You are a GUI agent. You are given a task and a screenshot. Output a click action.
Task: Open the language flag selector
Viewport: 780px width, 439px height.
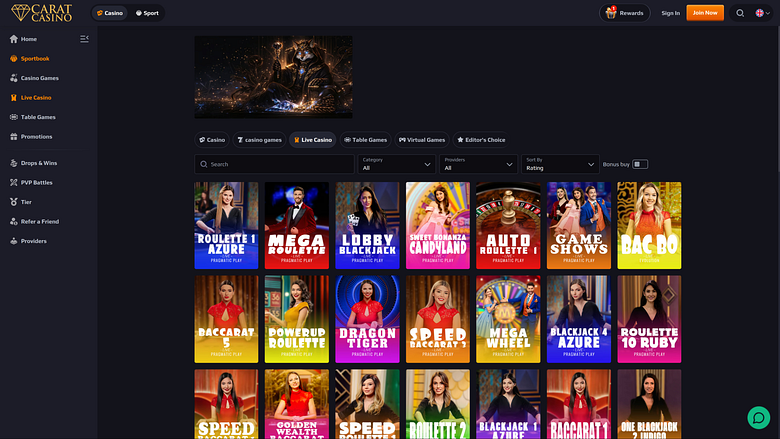763,13
